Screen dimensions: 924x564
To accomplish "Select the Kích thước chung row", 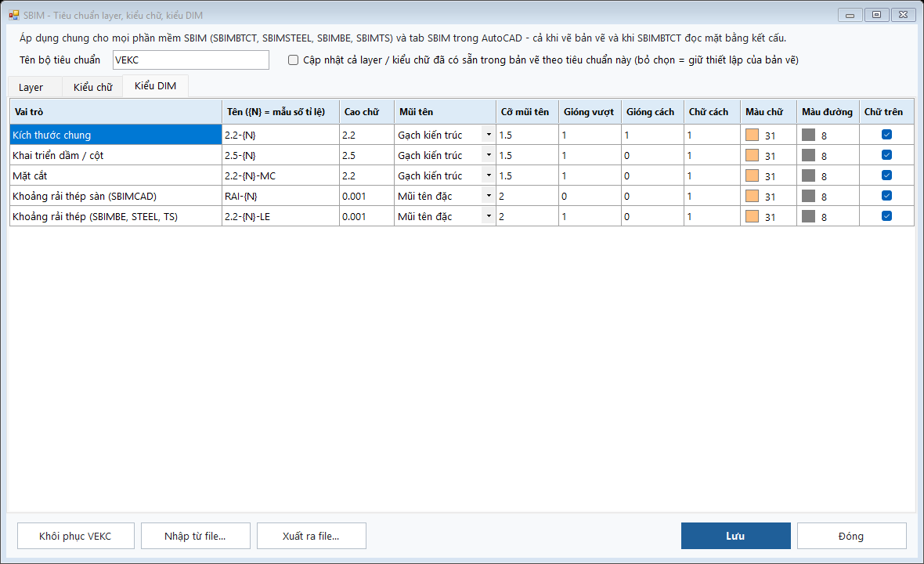I will click(x=116, y=135).
